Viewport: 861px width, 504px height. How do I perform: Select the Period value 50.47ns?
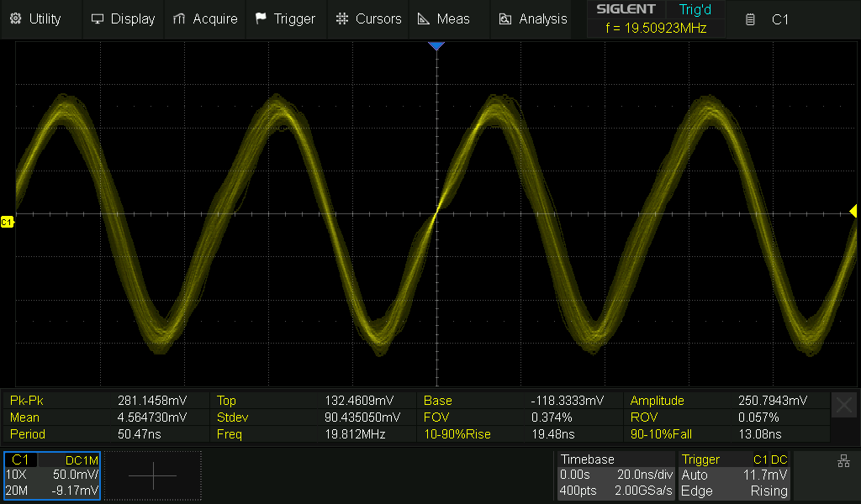(x=140, y=434)
